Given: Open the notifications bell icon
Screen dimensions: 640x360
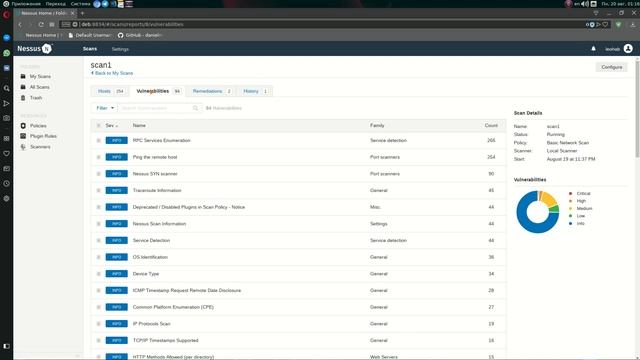Looking at the screenshot, I should coord(593,49).
